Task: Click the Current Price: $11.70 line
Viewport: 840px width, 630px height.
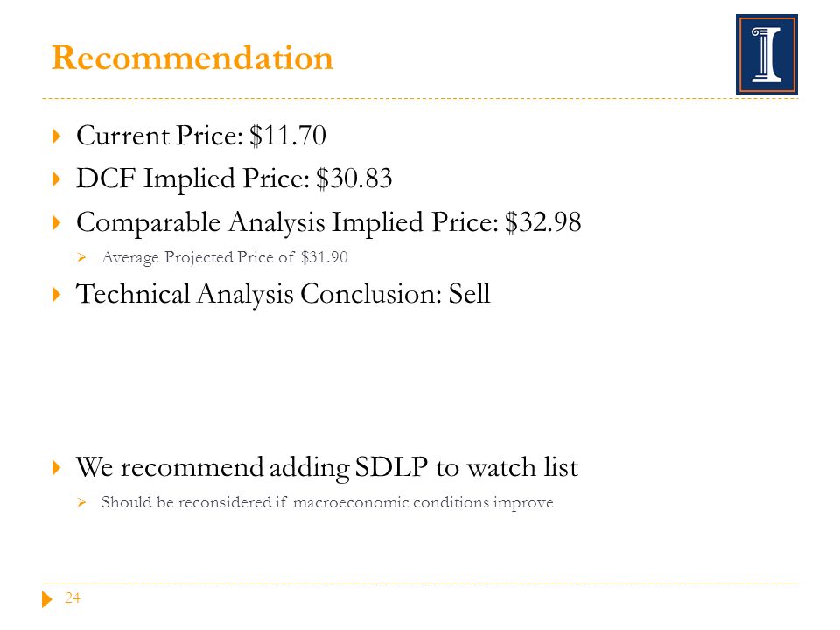Action: click(201, 135)
